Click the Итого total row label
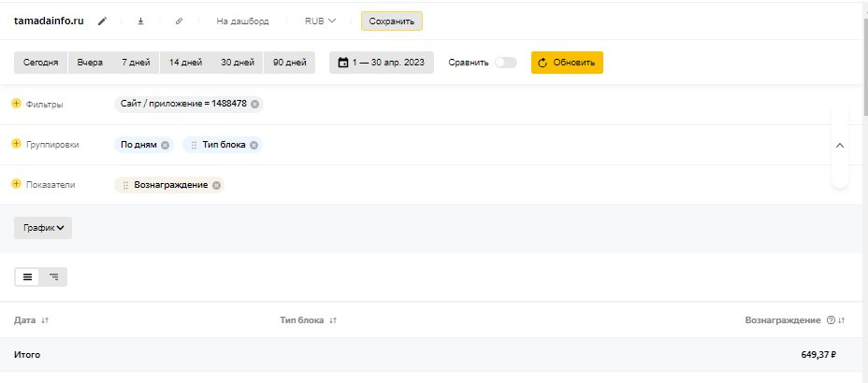 click(x=27, y=355)
